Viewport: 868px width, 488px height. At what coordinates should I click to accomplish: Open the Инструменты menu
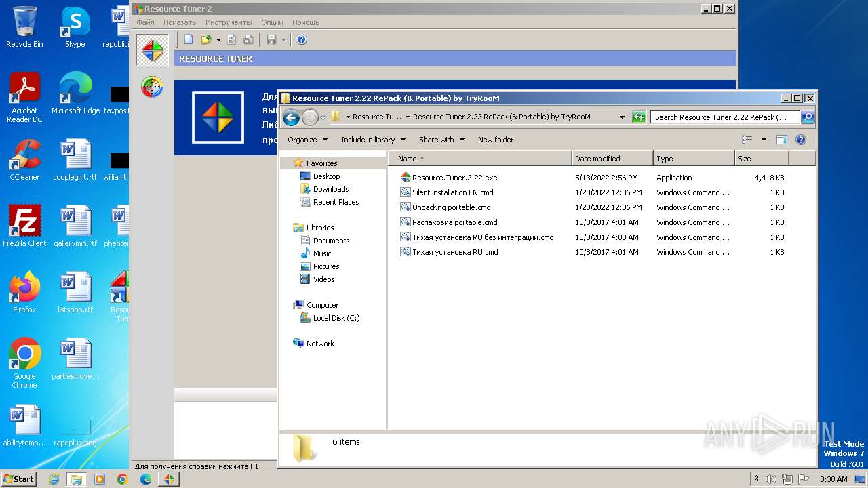[x=229, y=22]
